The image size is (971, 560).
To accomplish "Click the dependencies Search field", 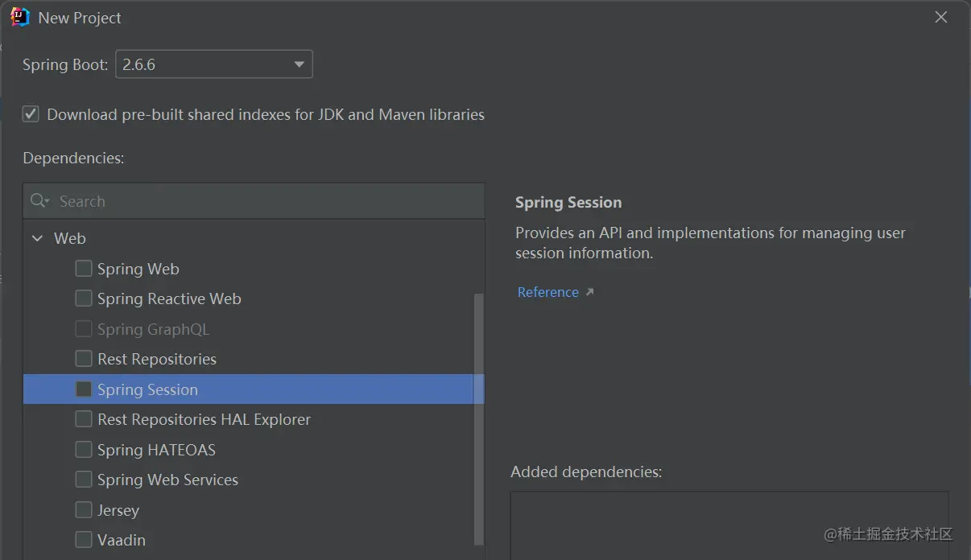I will tap(266, 201).
